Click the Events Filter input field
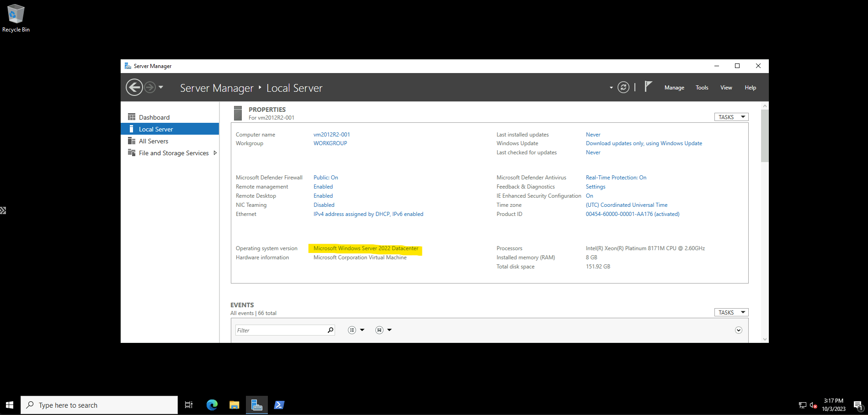868x415 pixels. coord(280,330)
